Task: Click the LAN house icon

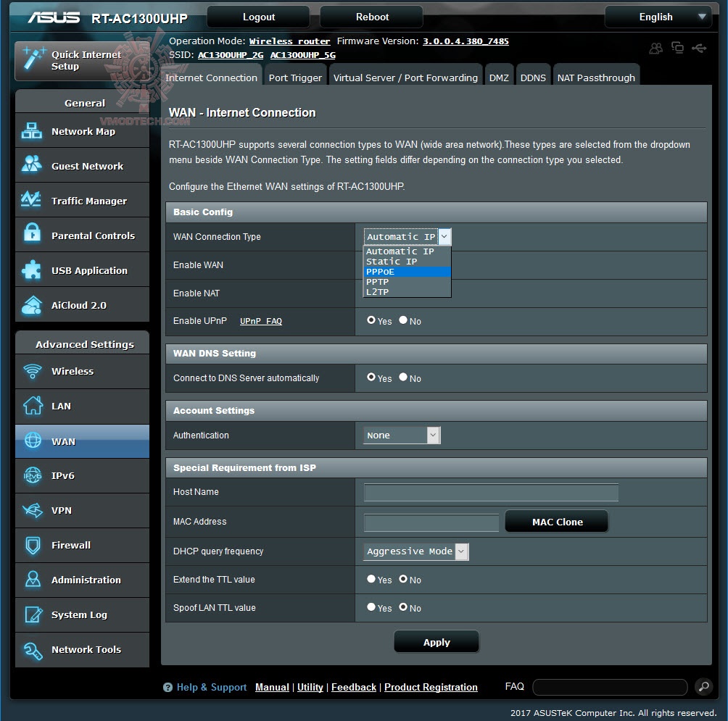Action: (33, 406)
